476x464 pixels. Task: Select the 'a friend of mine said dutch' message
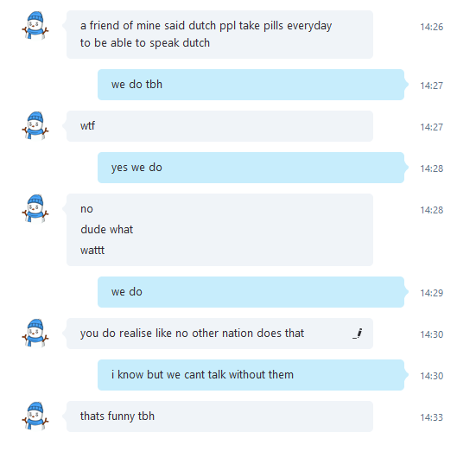click(219, 35)
